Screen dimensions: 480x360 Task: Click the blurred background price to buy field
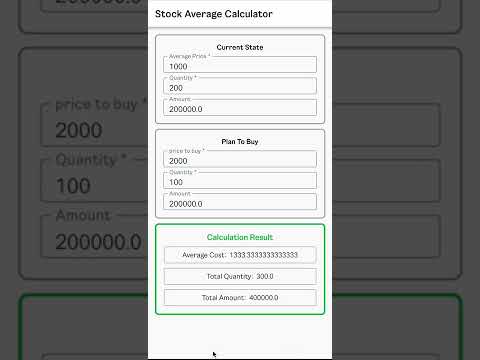tap(95, 125)
